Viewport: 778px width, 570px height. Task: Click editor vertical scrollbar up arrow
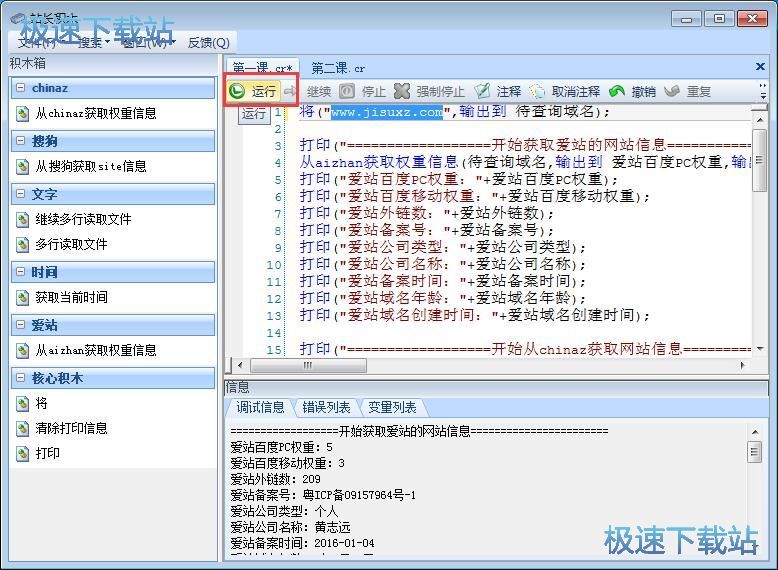[x=760, y=120]
